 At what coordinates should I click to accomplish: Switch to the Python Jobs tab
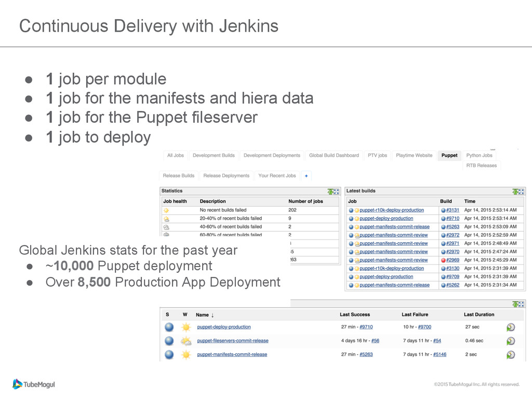click(479, 155)
